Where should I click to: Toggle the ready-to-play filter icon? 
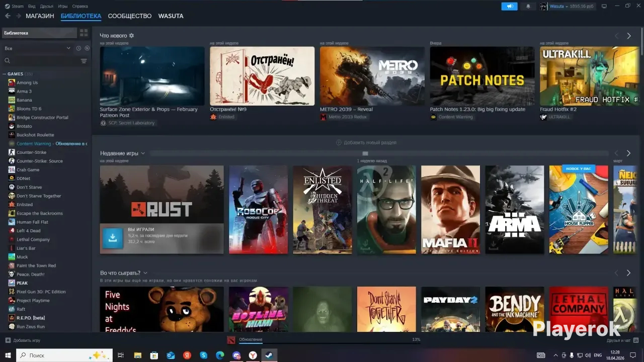(87, 48)
